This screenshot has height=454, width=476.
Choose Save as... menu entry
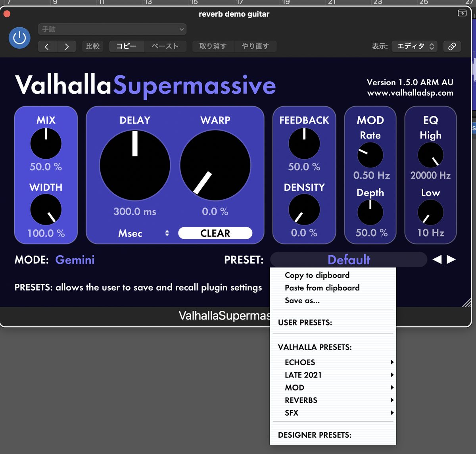click(x=333, y=300)
